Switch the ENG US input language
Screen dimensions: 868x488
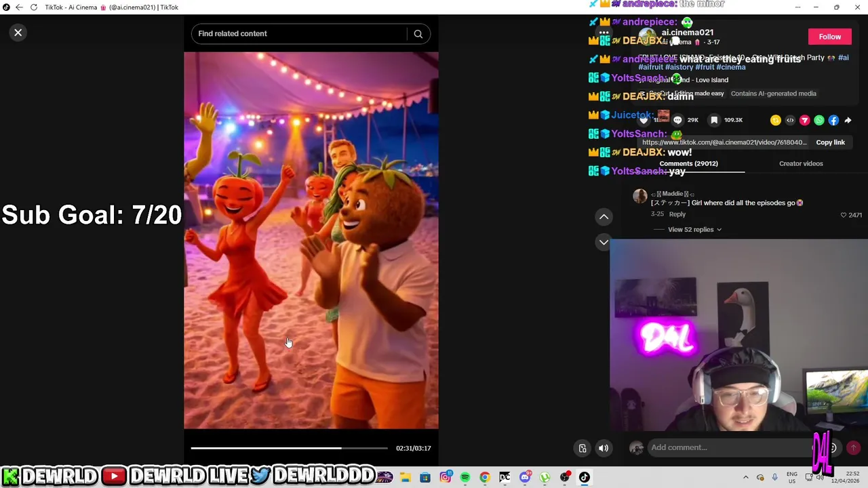(x=791, y=477)
